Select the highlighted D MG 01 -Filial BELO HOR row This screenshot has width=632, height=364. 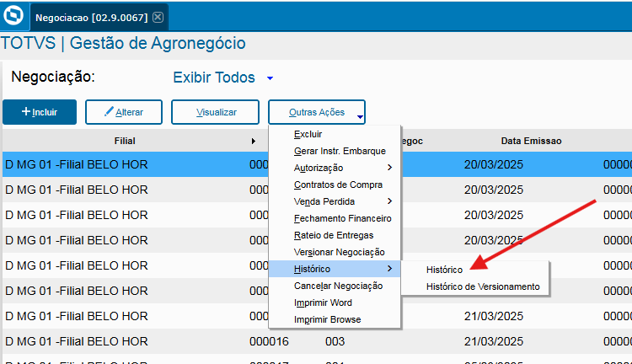coord(317,164)
